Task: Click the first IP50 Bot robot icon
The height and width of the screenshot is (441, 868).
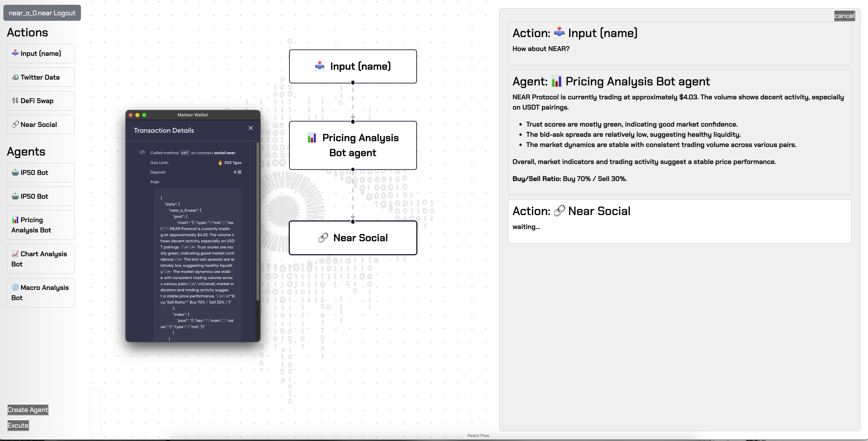Action: pos(15,173)
